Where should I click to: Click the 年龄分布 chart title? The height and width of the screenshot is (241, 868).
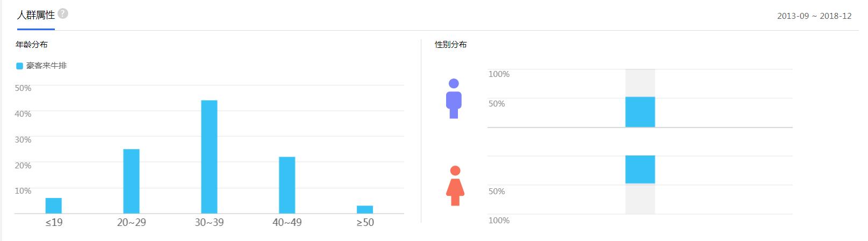[32, 44]
